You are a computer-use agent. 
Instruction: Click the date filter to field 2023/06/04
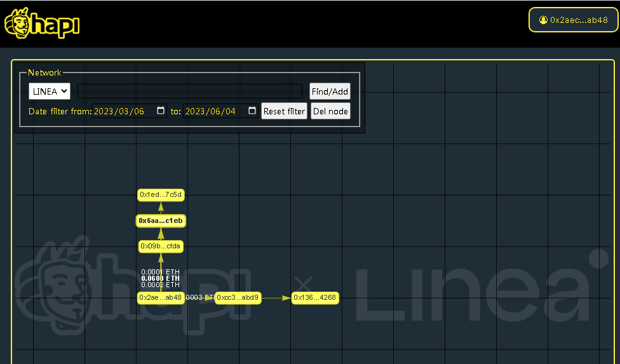point(220,111)
